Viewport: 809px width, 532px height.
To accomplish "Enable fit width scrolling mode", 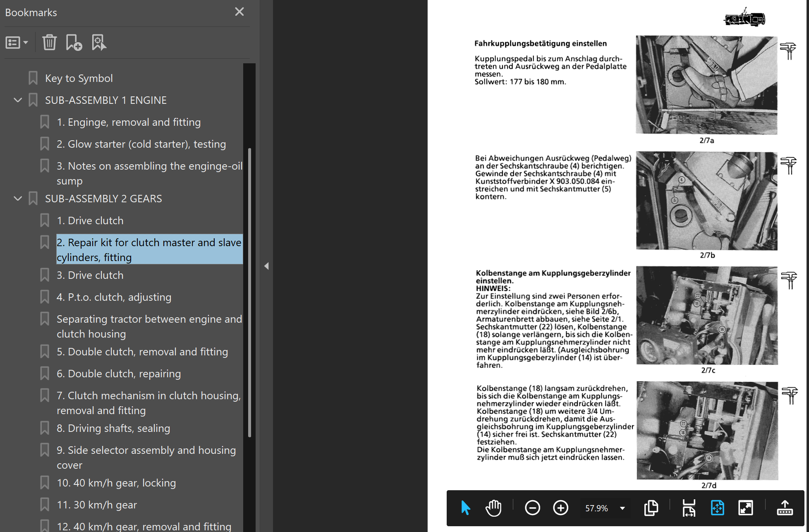I will tap(689, 508).
